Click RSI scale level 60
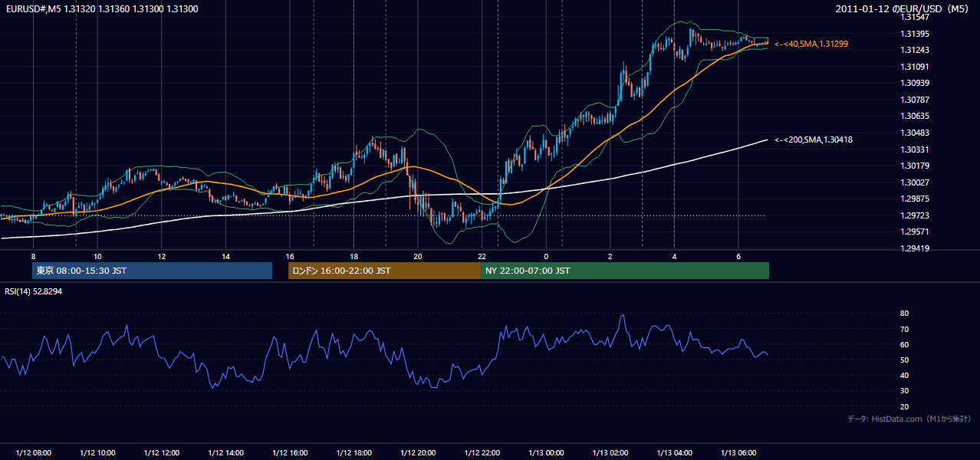This screenshot has width=980, height=460. tap(905, 344)
